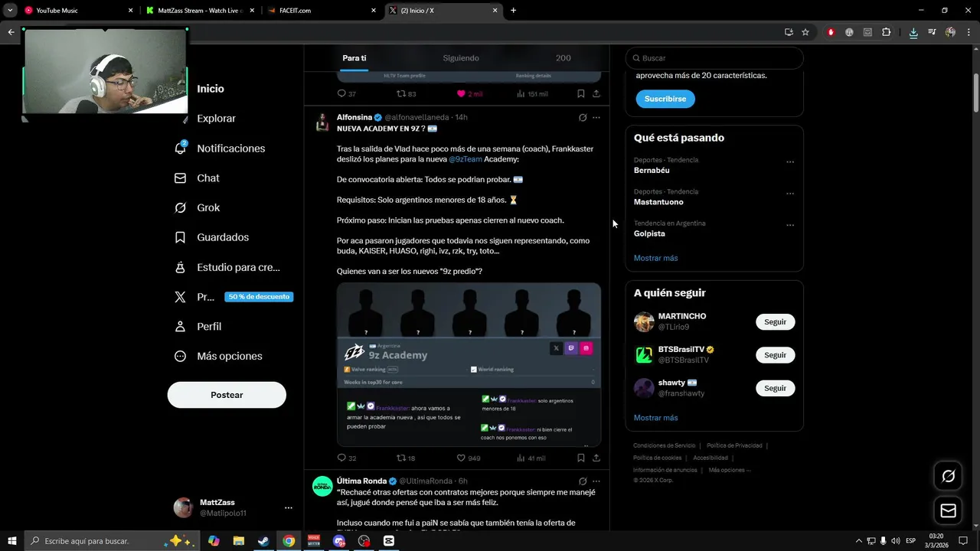Click the search box Buscar
Screen dimensions: 980x551
point(714,58)
